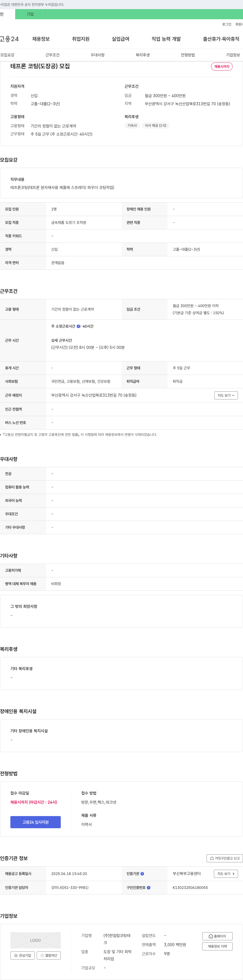Expand 지도 보기 for the work location
This screenshot has height=980, width=243.
click(226, 395)
